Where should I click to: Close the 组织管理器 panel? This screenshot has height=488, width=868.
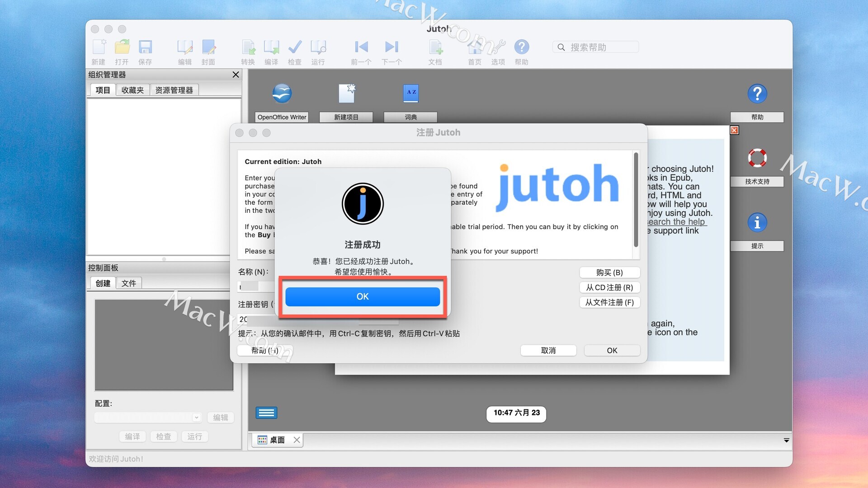click(236, 75)
